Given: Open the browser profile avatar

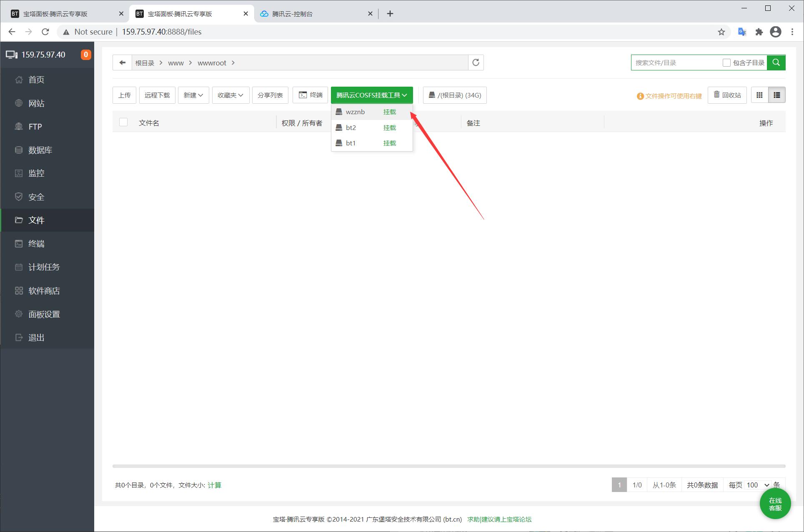Looking at the screenshot, I should pyautogui.click(x=776, y=32).
